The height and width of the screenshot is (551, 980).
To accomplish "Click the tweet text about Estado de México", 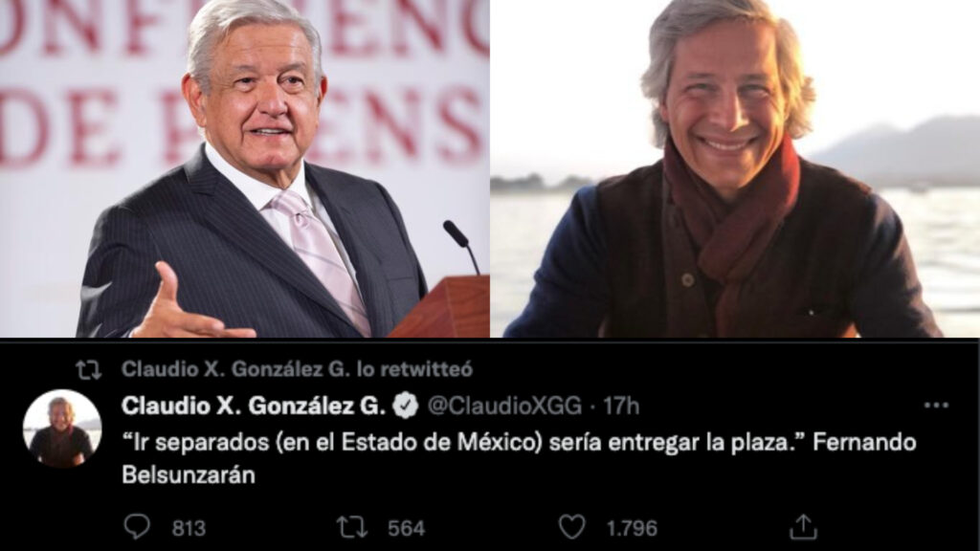I will click(519, 458).
